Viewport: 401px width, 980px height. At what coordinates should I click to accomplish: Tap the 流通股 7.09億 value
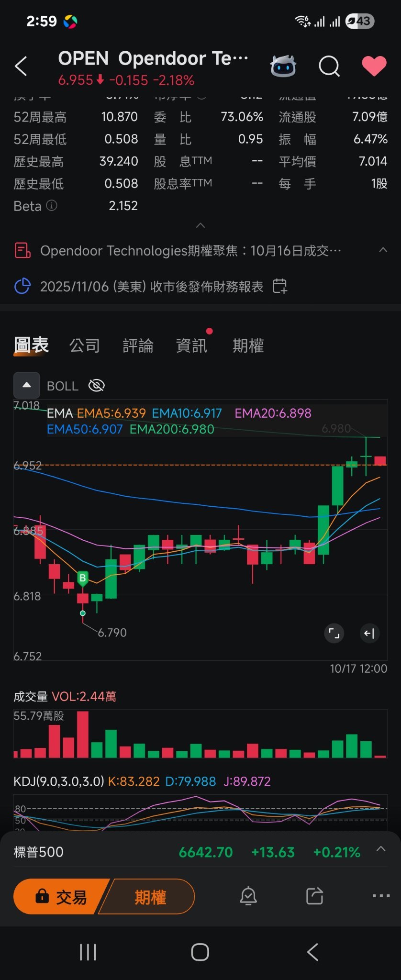coord(369,117)
